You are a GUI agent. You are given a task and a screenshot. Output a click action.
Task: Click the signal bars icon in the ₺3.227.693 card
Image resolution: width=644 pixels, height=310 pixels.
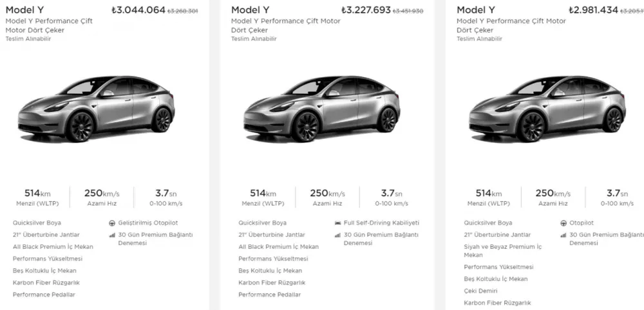tap(338, 235)
